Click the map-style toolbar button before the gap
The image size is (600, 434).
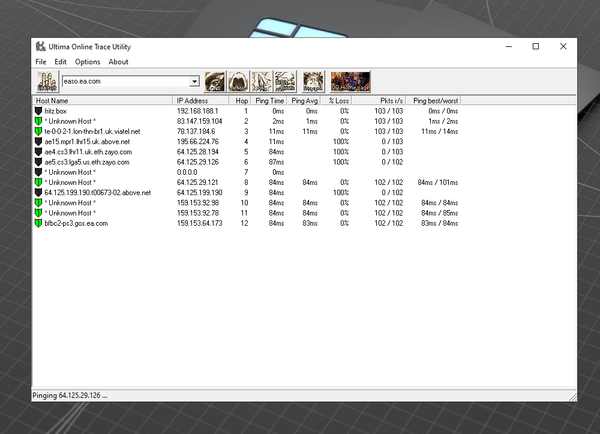coord(285,82)
